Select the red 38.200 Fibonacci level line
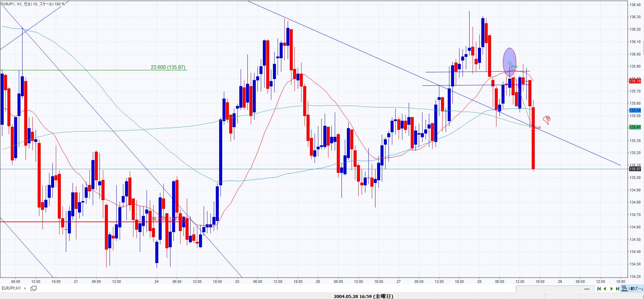The width and height of the screenshot is (644, 299). [x=84, y=222]
